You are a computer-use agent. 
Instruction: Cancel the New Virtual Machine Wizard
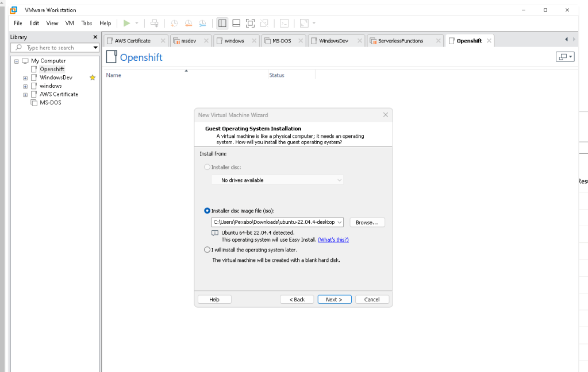(372, 300)
